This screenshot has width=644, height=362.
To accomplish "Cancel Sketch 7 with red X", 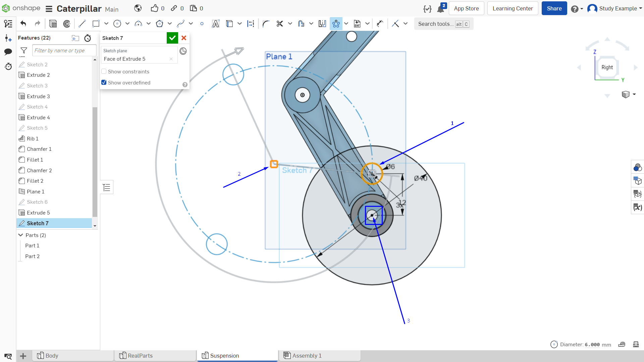I will pyautogui.click(x=184, y=38).
